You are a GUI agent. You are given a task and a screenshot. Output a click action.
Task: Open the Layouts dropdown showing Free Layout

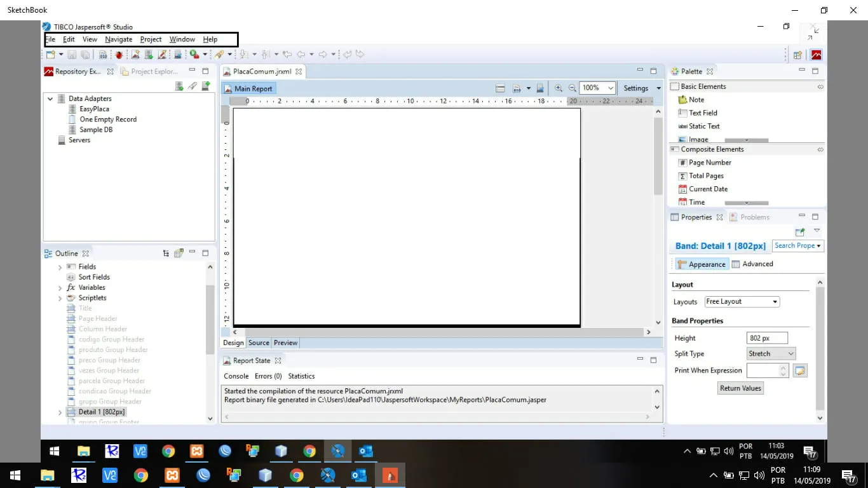pyautogui.click(x=742, y=302)
